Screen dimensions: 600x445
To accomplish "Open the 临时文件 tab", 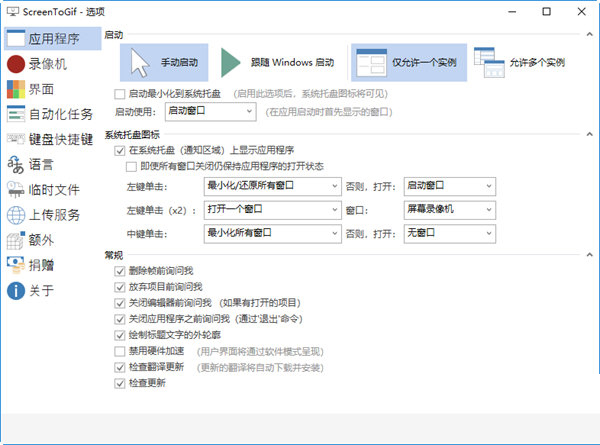I will 52,190.
